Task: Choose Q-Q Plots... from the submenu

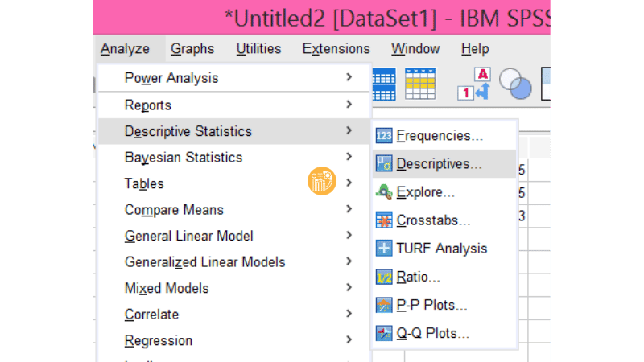Action: pos(444,333)
